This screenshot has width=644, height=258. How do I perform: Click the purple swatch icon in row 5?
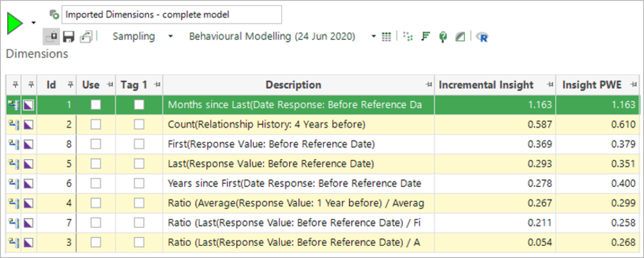(x=28, y=164)
